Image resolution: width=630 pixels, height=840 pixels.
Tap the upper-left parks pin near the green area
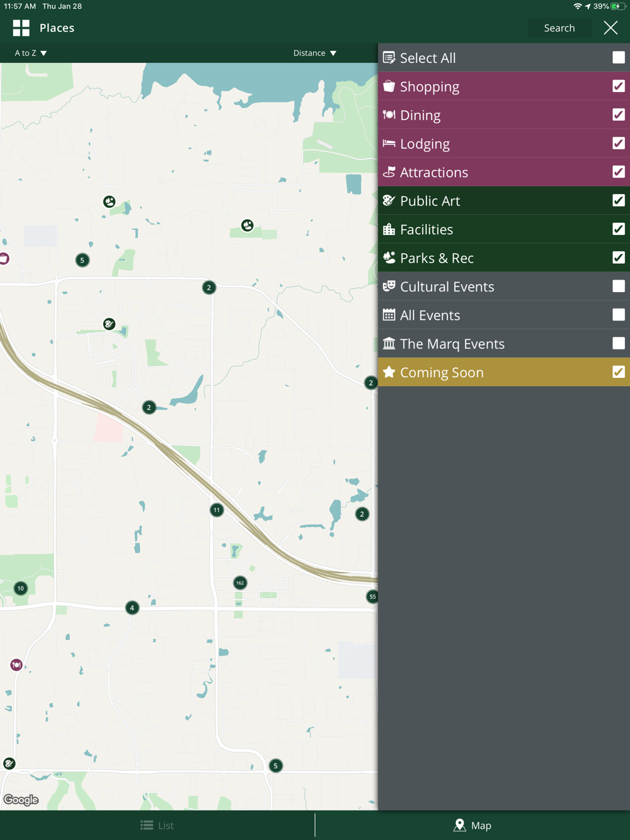click(x=110, y=201)
